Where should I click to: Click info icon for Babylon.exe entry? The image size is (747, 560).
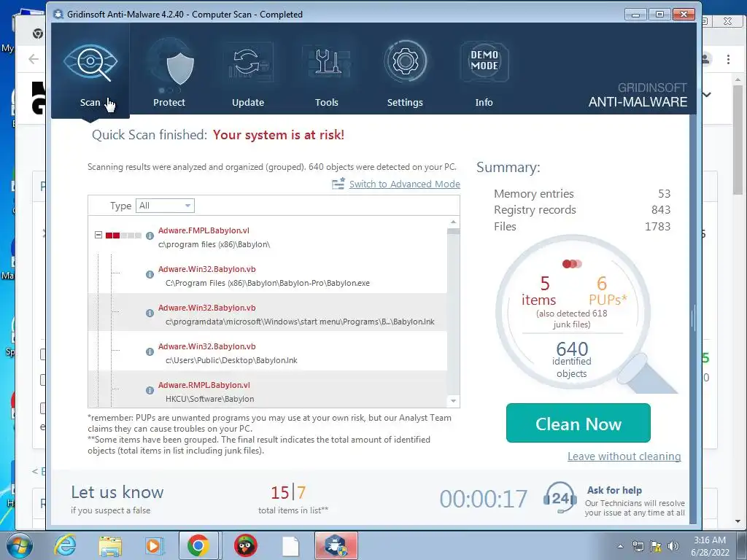pyautogui.click(x=150, y=274)
